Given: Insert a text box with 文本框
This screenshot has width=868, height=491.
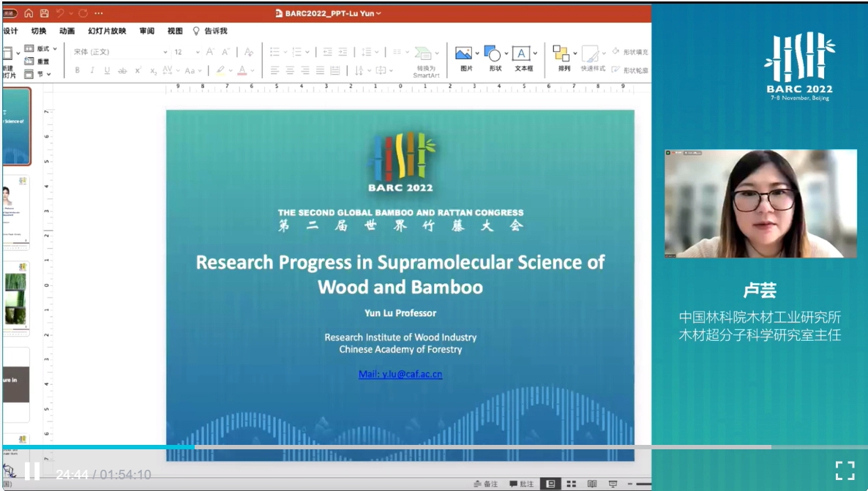Looking at the screenshot, I should [x=522, y=54].
